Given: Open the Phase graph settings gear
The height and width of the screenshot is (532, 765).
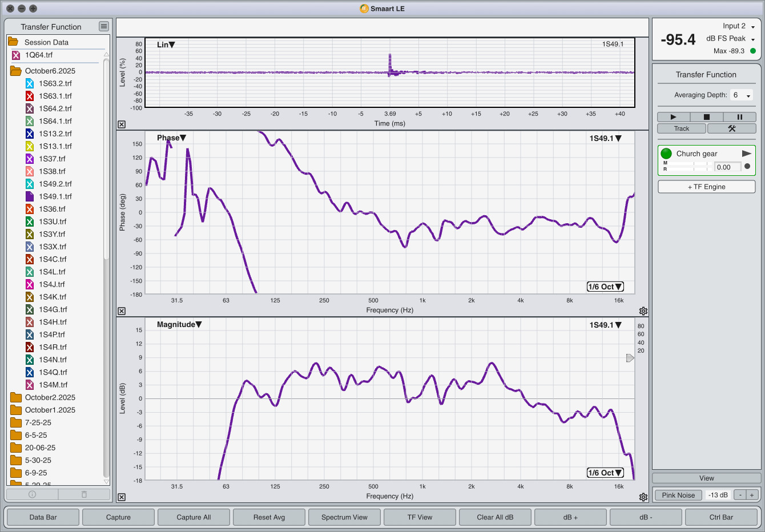Looking at the screenshot, I should (643, 311).
